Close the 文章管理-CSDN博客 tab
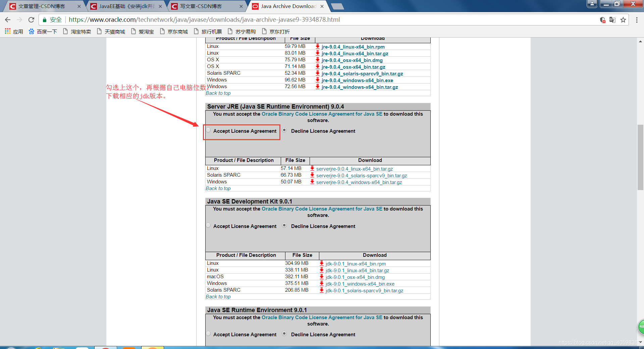 coord(79,6)
